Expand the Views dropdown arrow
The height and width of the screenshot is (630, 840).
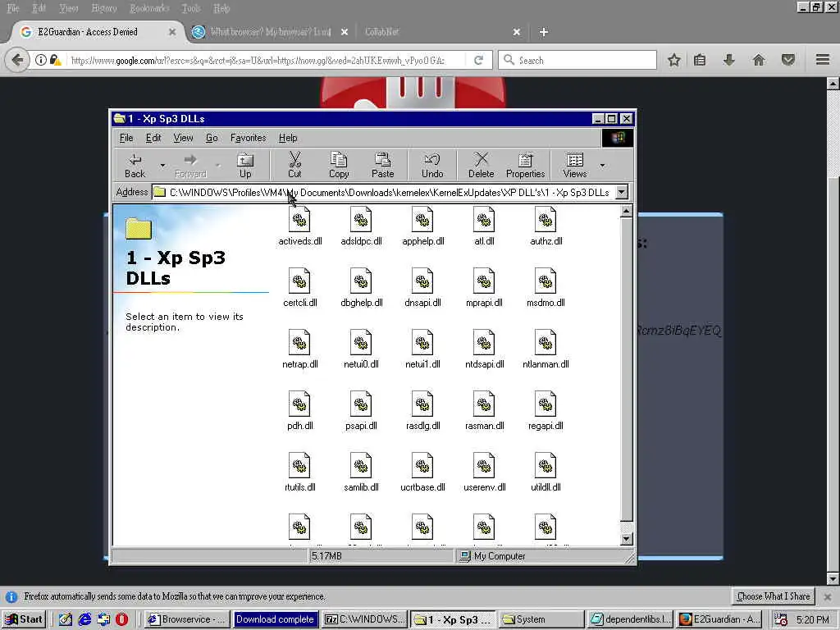[603, 166]
